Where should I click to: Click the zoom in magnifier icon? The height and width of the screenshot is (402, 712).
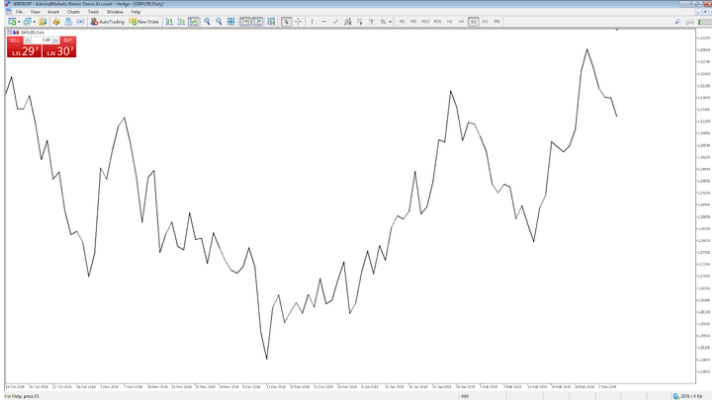coord(207,22)
